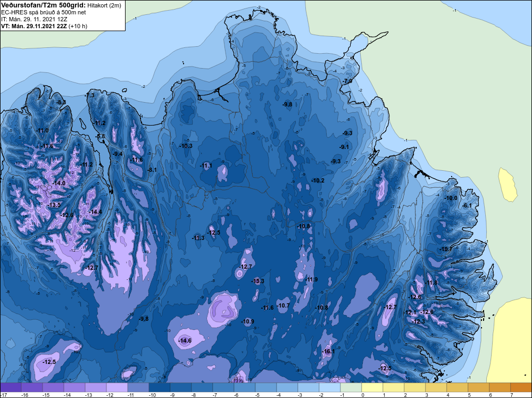
Task: Click the map temperature value -14.0
Action: coord(59,183)
